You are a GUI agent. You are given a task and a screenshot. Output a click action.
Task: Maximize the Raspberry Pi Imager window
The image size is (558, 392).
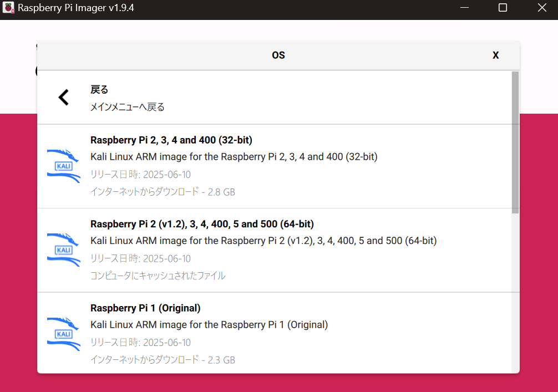pyautogui.click(x=503, y=7)
